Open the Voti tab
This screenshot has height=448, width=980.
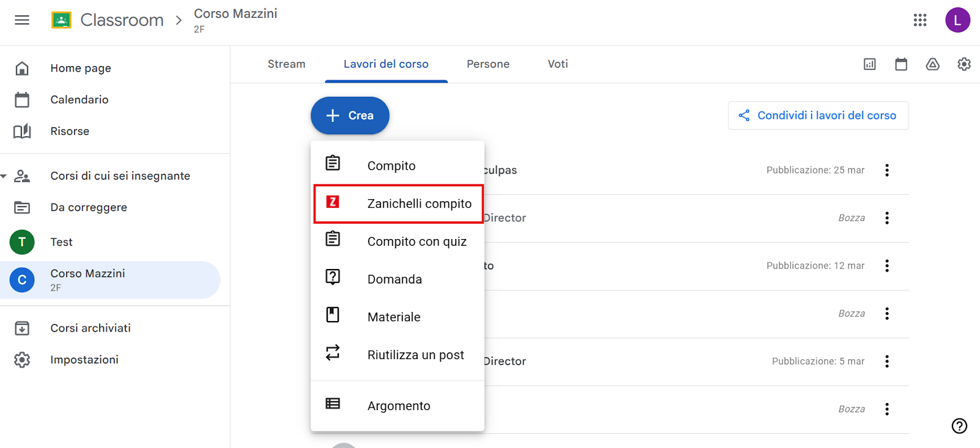pos(558,64)
